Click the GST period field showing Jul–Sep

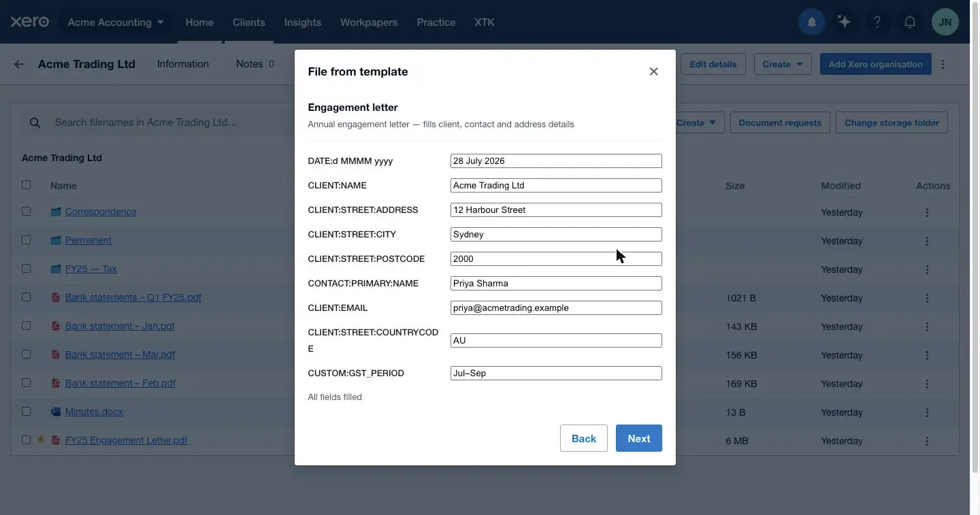(x=556, y=373)
